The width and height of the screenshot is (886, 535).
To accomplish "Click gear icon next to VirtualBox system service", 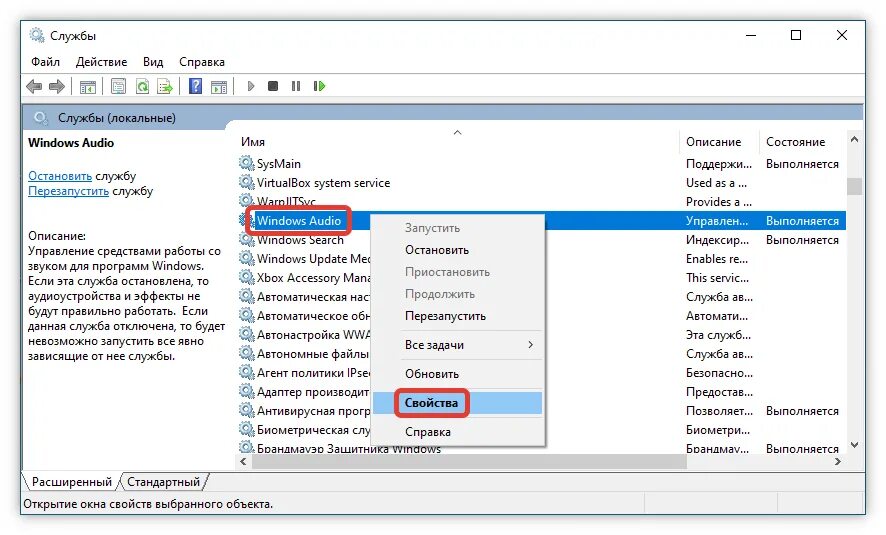I will (x=246, y=182).
